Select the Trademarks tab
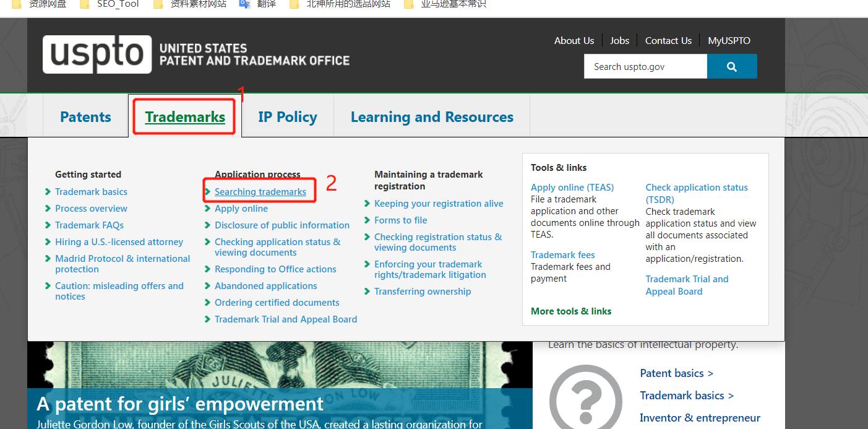Image resolution: width=868 pixels, height=429 pixels. click(x=185, y=117)
